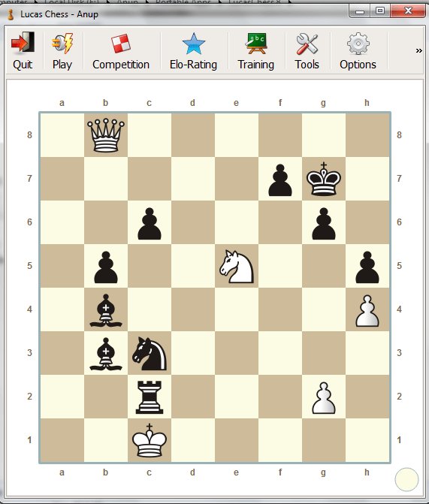
Task: Select the white king on c1
Action: (150, 440)
